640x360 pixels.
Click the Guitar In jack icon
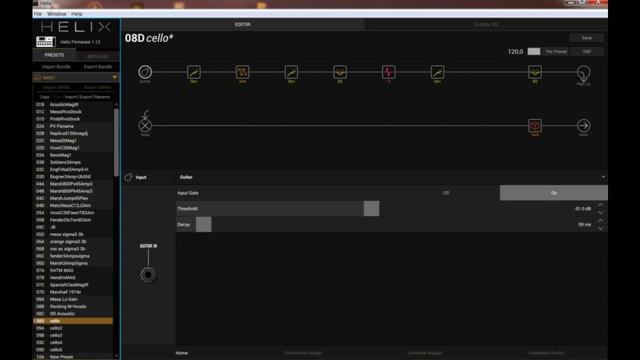point(148,274)
